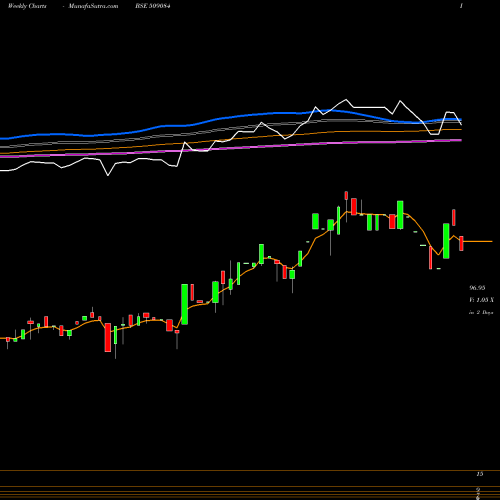The height and width of the screenshot is (500, 500).
Task: Click the "V: 1.05 N" volume label
Action: (x=481, y=300)
